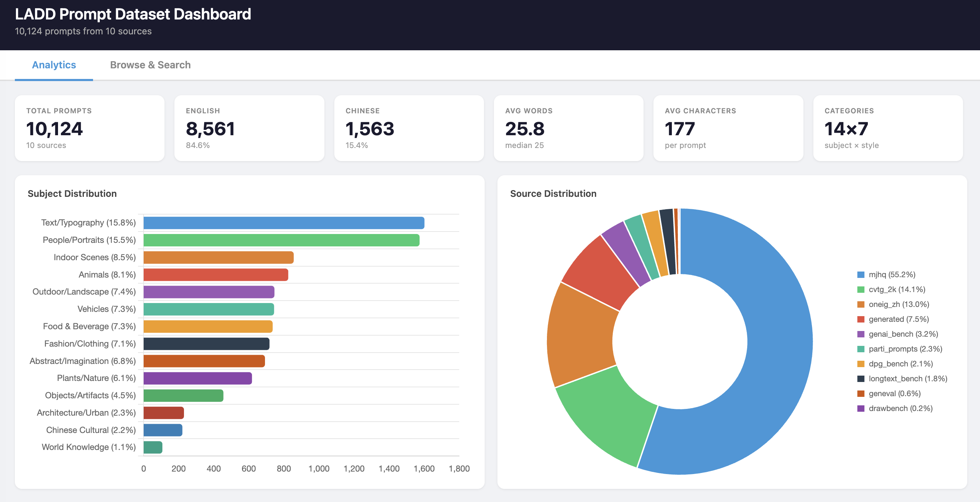Click the ENGLISH 8,561 stat card

tap(249, 128)
